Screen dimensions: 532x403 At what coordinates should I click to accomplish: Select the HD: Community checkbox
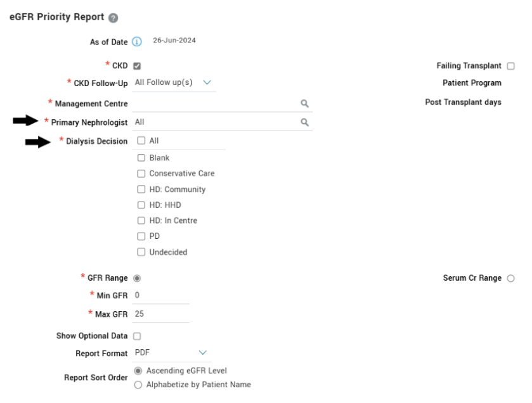(141, 189)
